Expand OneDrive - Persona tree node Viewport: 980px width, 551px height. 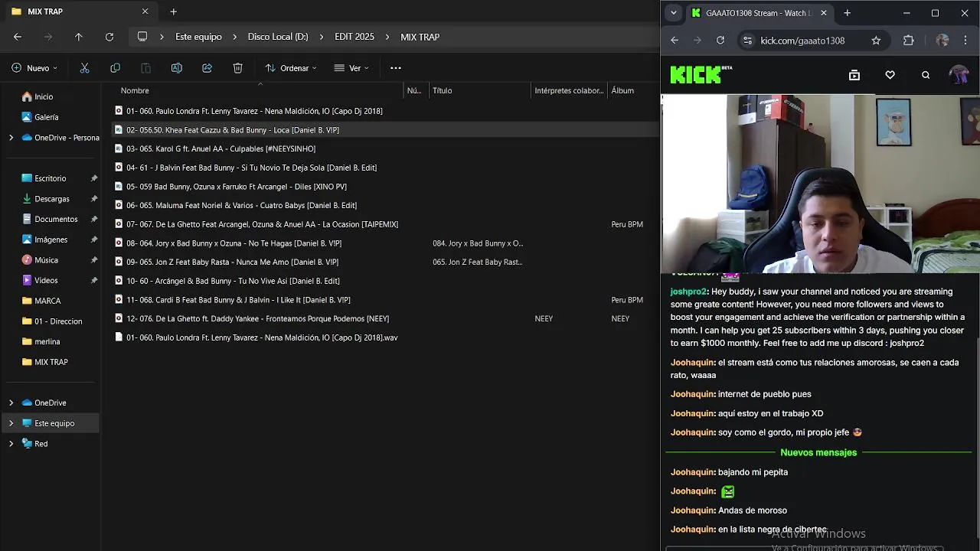(11, 138)
